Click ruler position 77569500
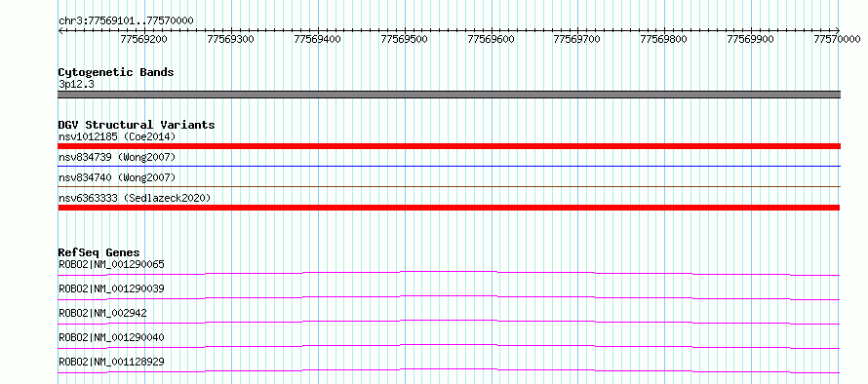The height and width of the screenshot is (384, 868). [405, 39]
